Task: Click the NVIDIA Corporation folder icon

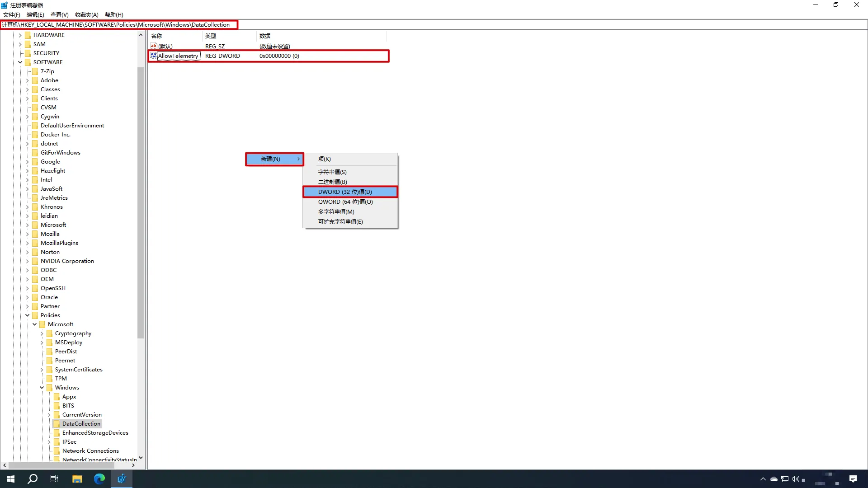Action: [x=35, y=261]
